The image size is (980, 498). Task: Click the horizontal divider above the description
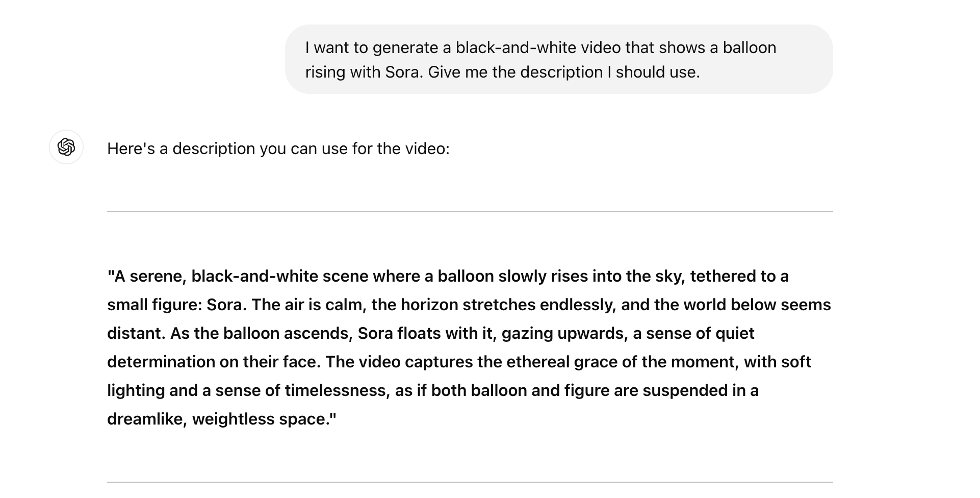tap(469, 211)
